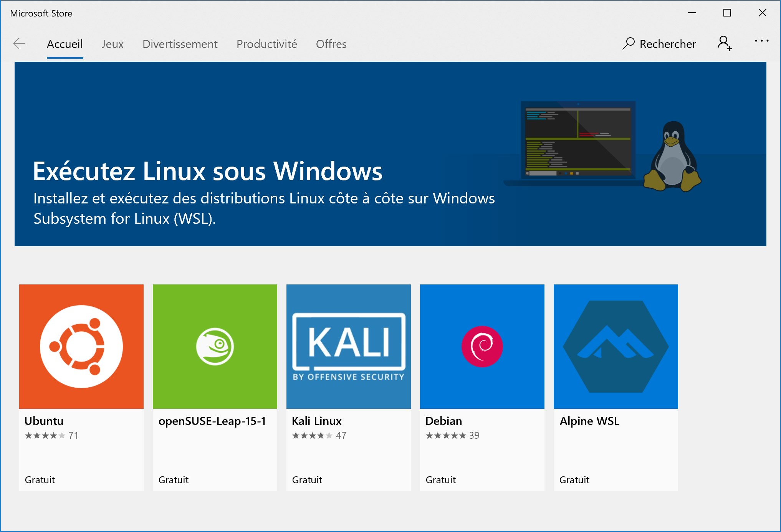Maximize the Microsoft Store window
Screen dimensions: 781x532
[727, 13]
